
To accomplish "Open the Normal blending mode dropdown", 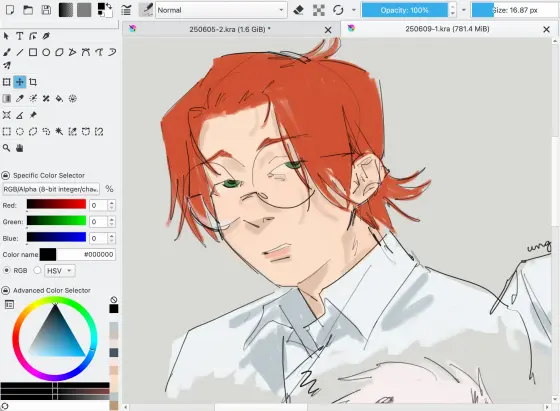I will click(x=221, y=10).
